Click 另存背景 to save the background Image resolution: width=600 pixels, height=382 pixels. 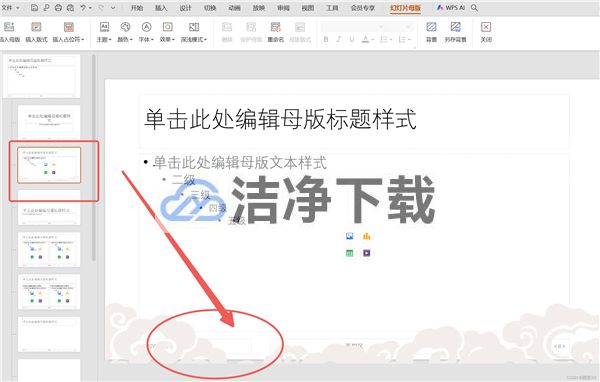[455, 32]
